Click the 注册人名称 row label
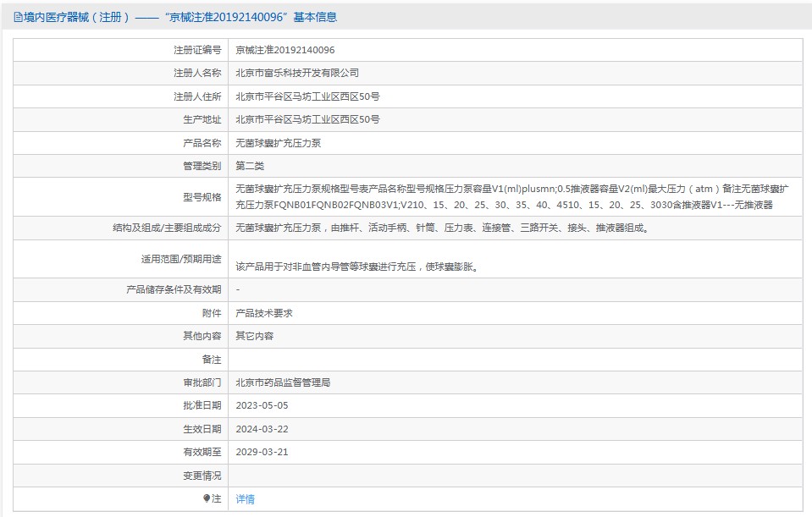This screenshot has height=517, width=812. click(197, 73)
